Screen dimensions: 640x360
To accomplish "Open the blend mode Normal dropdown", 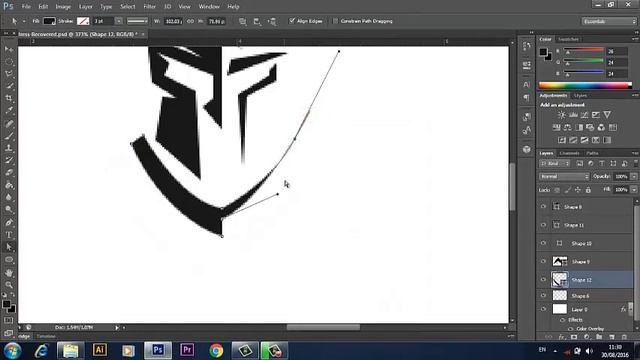I will point(564,176).
